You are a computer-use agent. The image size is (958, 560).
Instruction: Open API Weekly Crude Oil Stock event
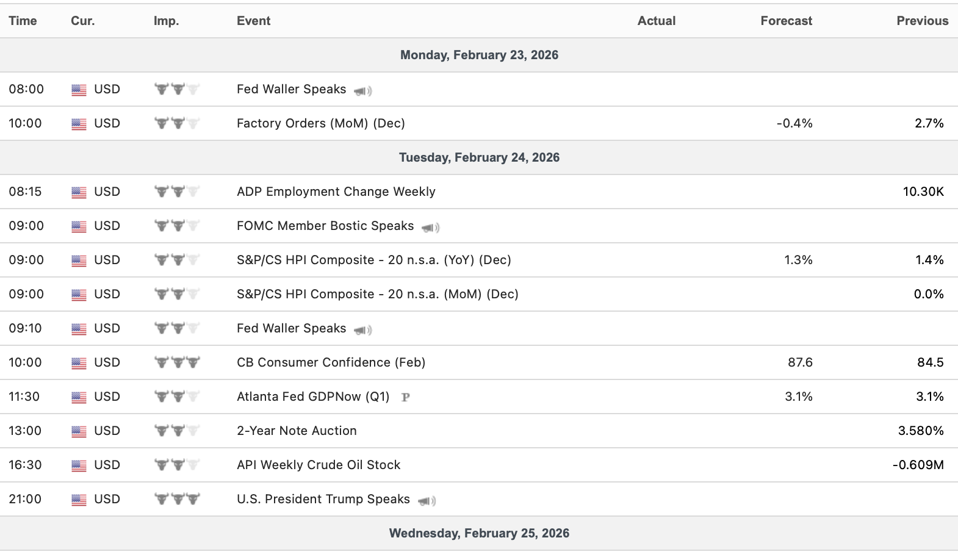coord(319,465)
